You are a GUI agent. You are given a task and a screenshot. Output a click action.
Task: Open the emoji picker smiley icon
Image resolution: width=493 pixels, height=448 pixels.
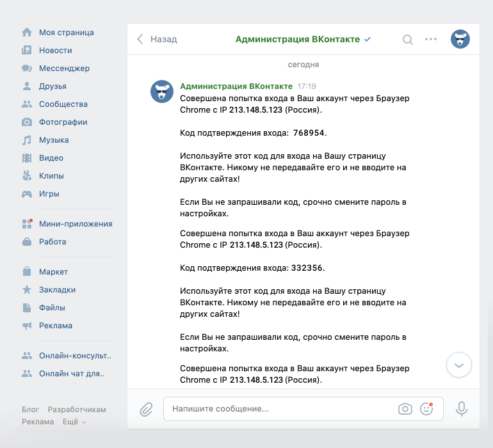[x=426, y=409]
